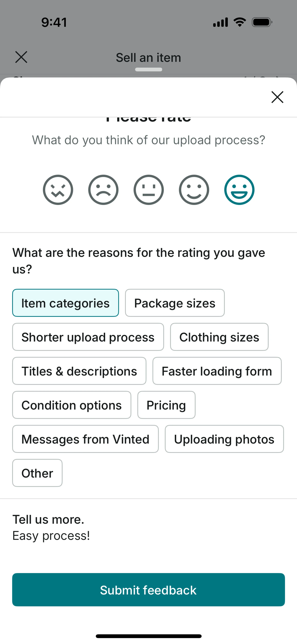Screen dimensions: 297x644
Task: Close the Sell an item screen
Action: click(x=21, y=57)
